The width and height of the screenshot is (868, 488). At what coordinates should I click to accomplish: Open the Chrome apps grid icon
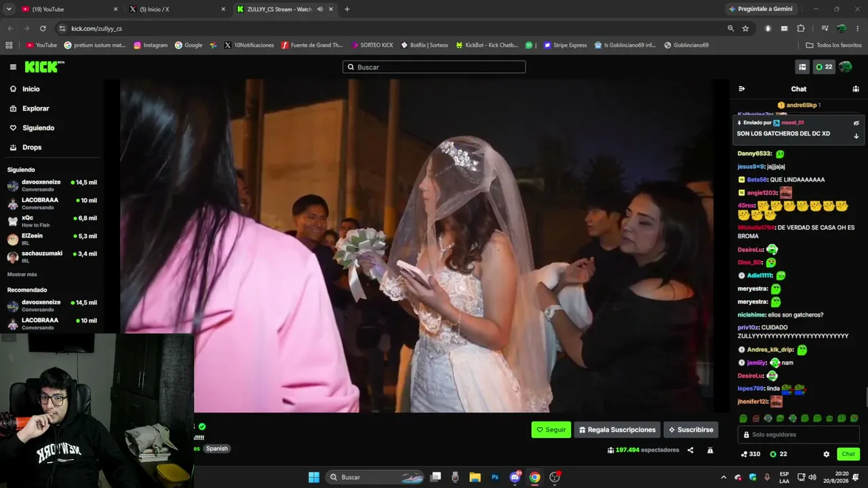coord(9,45)
